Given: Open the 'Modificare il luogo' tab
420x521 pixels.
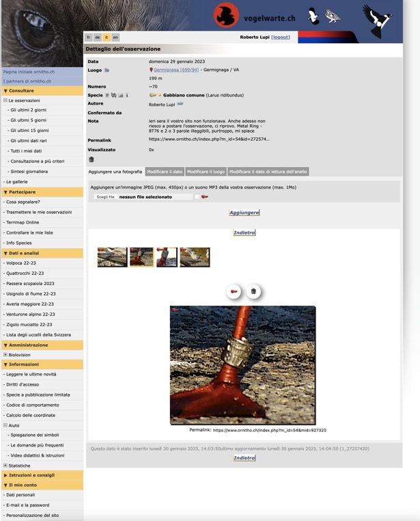Looking at the screenshot, I should 206,172.
